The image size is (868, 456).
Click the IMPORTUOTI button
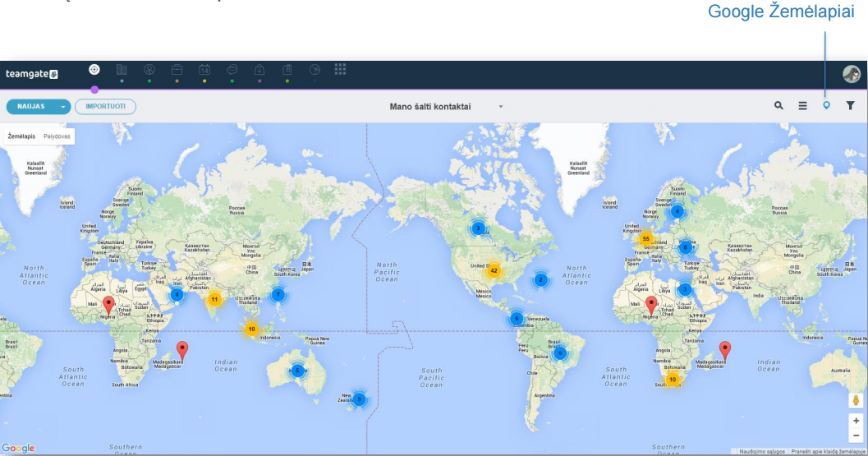tap(105, 106)
